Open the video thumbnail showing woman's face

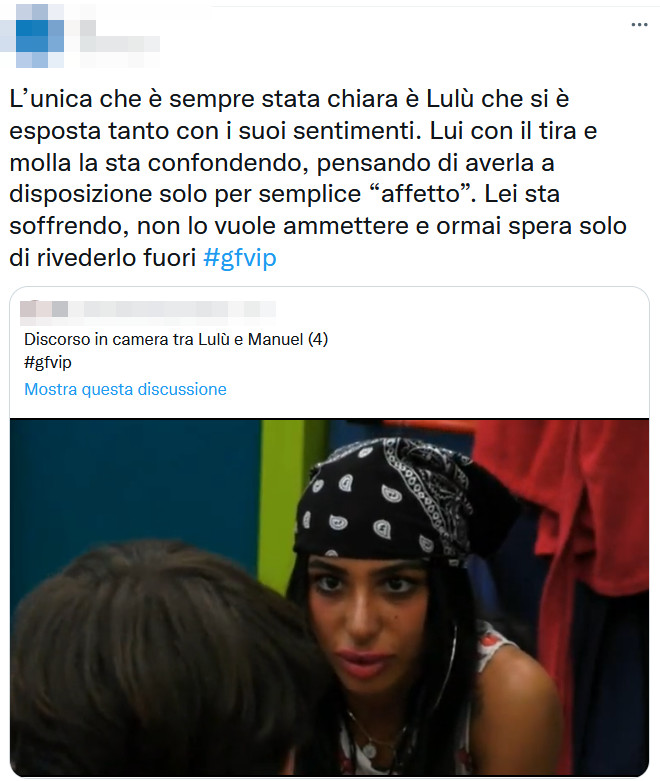[329, 596]
